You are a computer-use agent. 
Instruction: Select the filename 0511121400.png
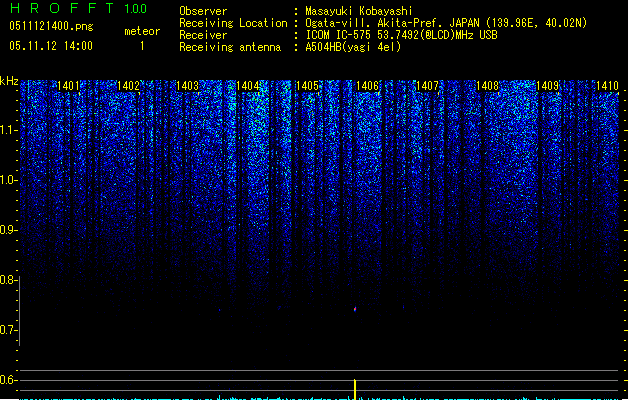(x=51, y=26)
